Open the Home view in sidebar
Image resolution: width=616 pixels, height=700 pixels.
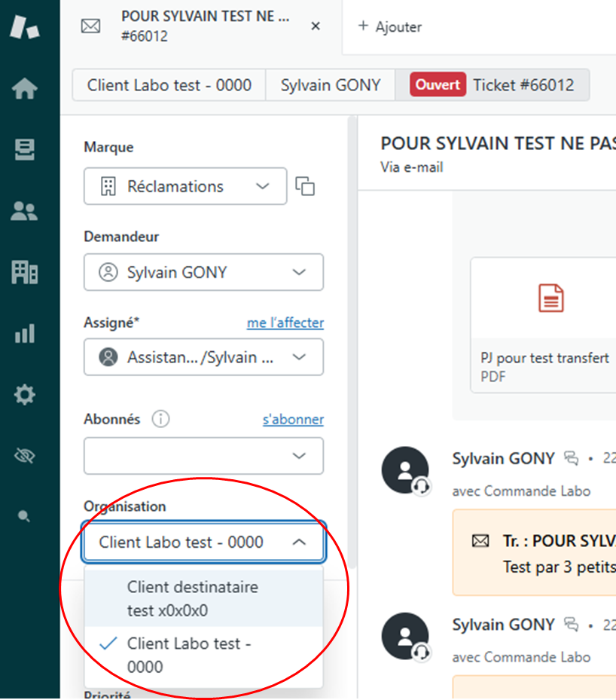click(25, 89)
